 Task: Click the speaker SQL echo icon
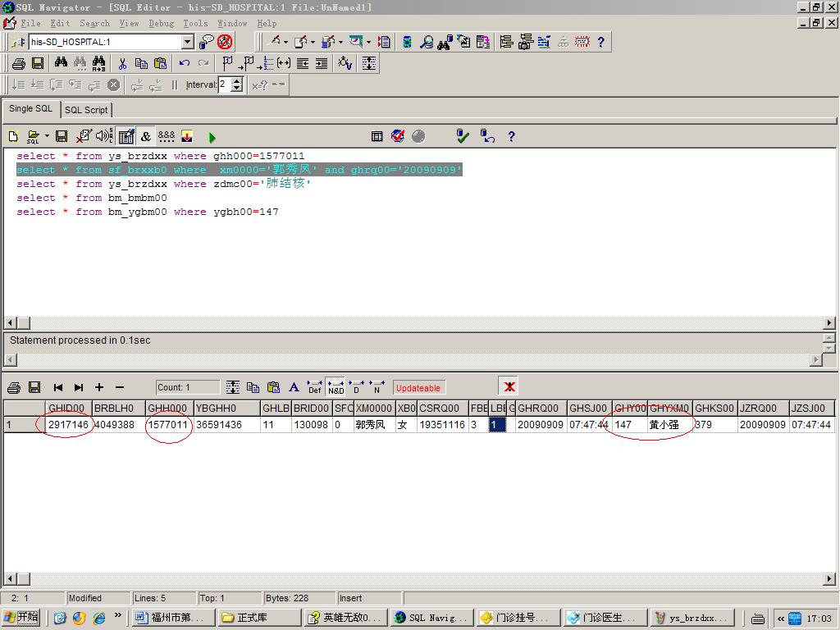(104, 137)
